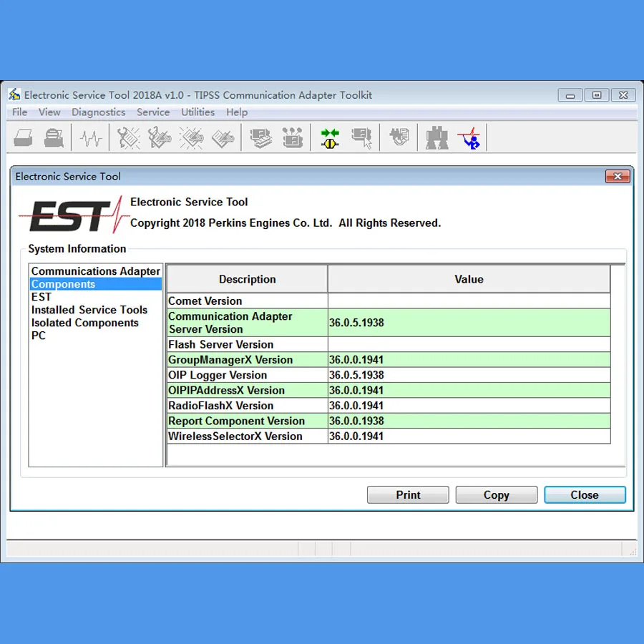Click the Report Component Version cell
Screen dimensions: 644x644
click(x=248, y=421)
